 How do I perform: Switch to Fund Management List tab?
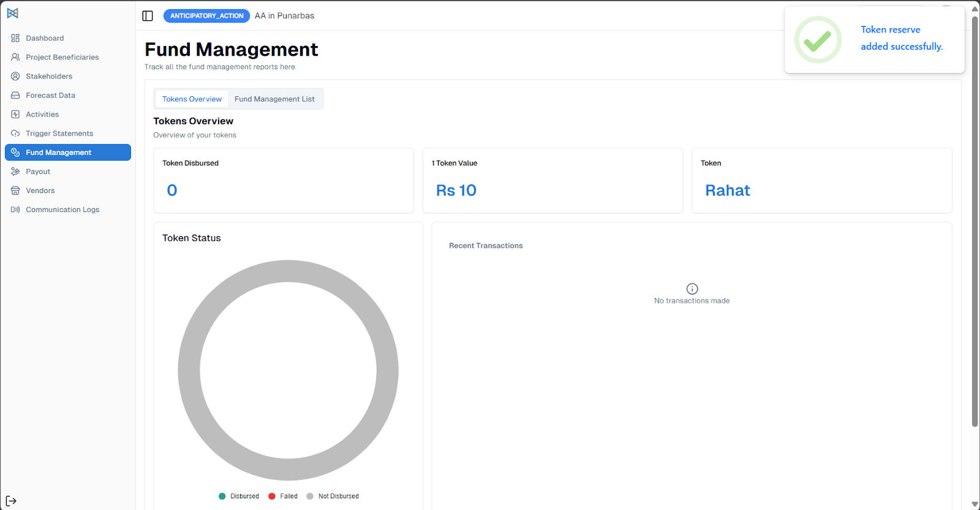point(274,99)
